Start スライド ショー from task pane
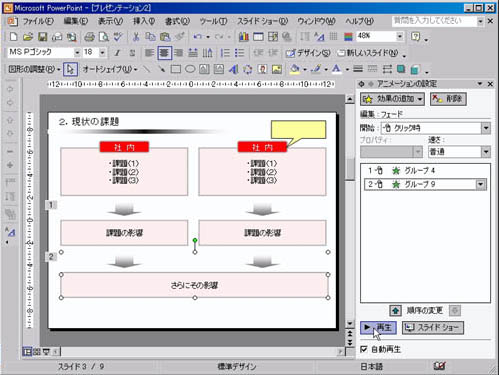Viewport: 499px width, 375px height. pos(433,328)
